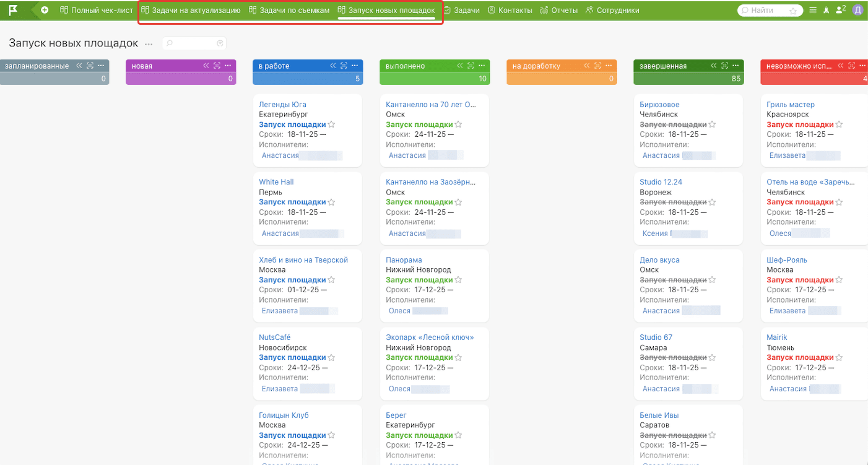This screenshot has width=868, height=465.
Task: Switch to 'Задачи по съемкам' tab
Action: 289,11
